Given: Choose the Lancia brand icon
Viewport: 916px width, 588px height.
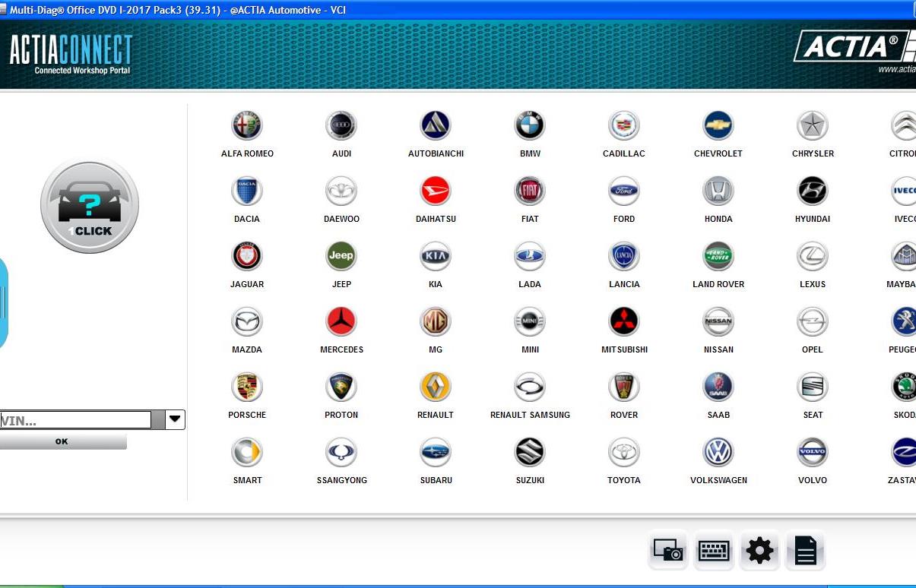Looking at the screenshot, I should click(624, 256).
